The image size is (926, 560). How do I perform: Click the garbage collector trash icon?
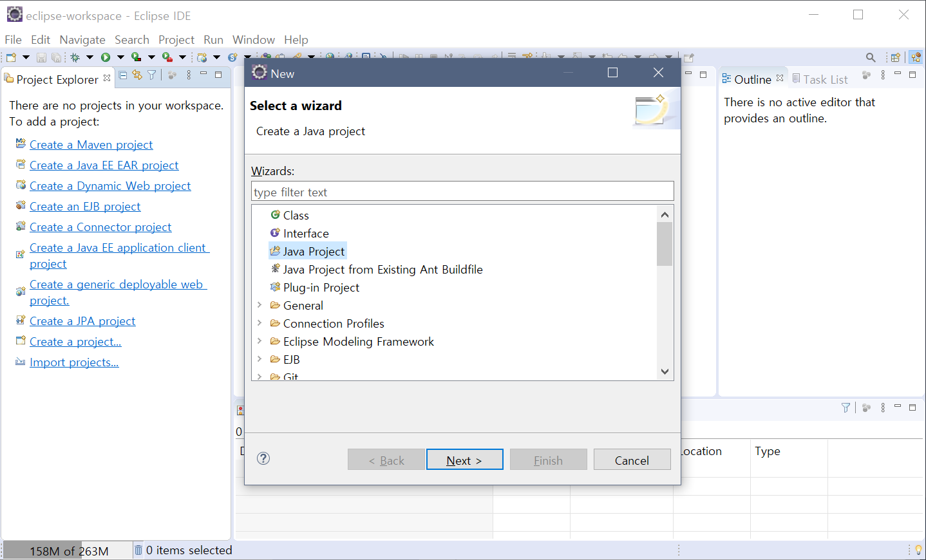tap(138, 550)
